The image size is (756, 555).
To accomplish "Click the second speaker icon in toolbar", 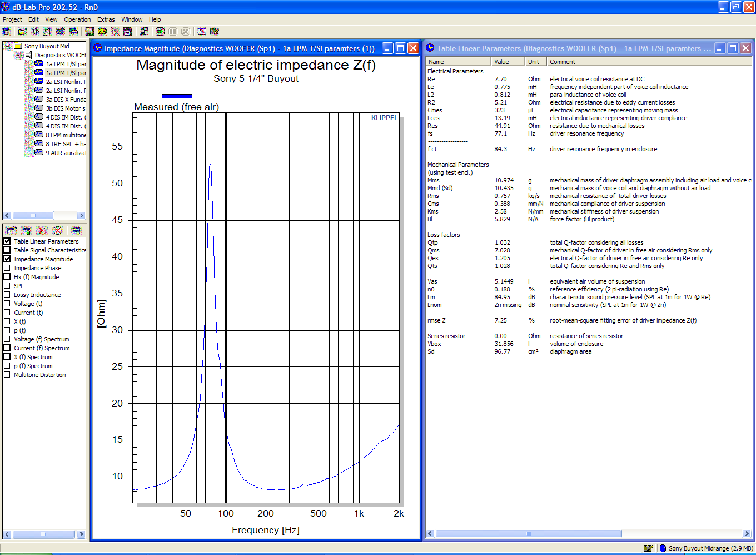I will pyautogui.click(x=48, y=32).
